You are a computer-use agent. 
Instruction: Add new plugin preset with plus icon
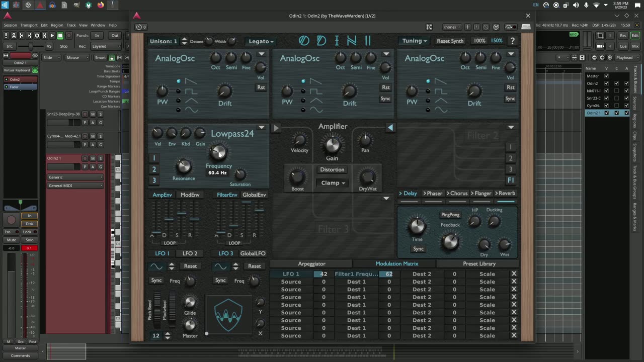[467, 27]
